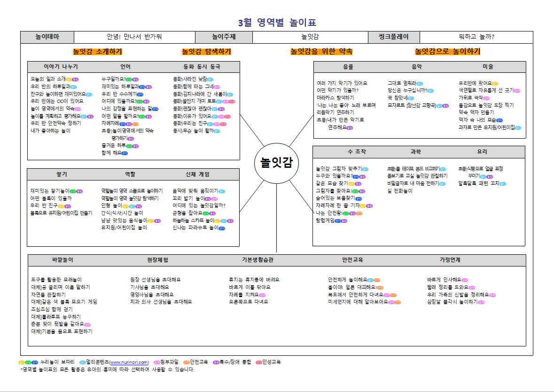The image size is (554, 392).
Task: Click the '이야기 나누기' column header
Action: (x=61, y=67)
